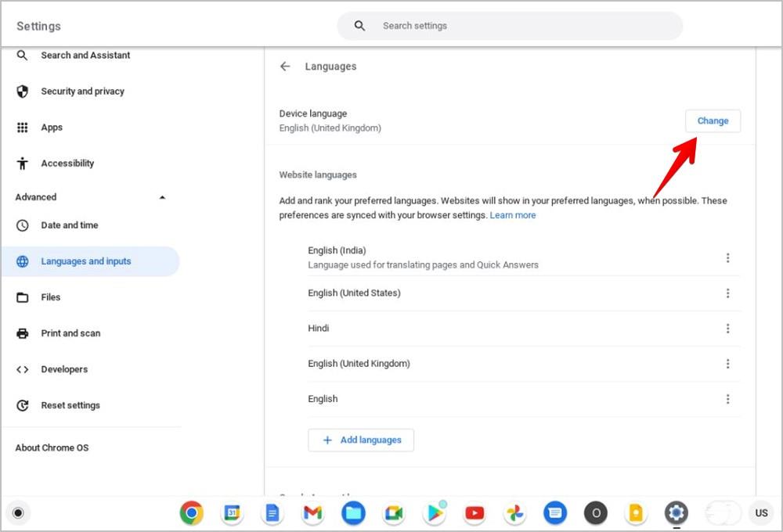Click the Settings title at top left
This screenshot has height=532, width=783.
click(x=38, y=26)
